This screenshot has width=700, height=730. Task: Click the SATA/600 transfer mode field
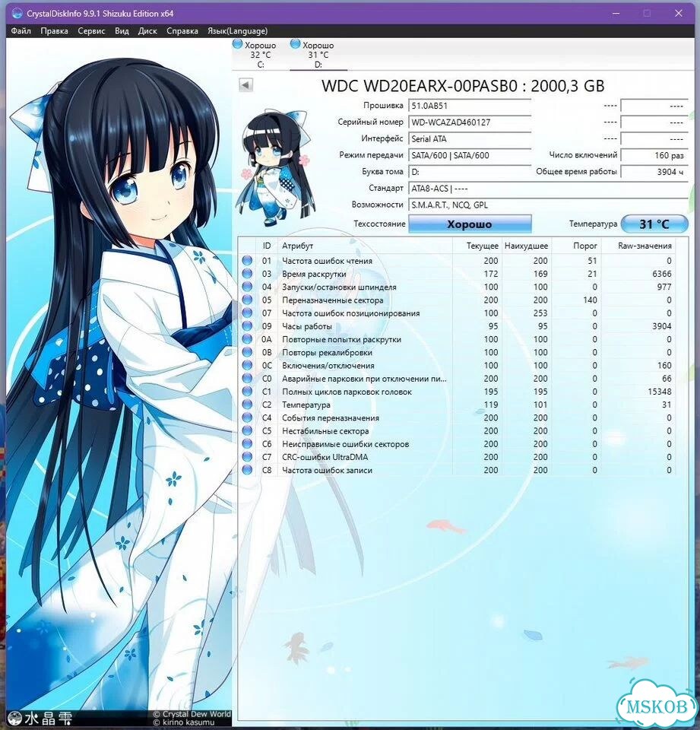tap(470, 155)
